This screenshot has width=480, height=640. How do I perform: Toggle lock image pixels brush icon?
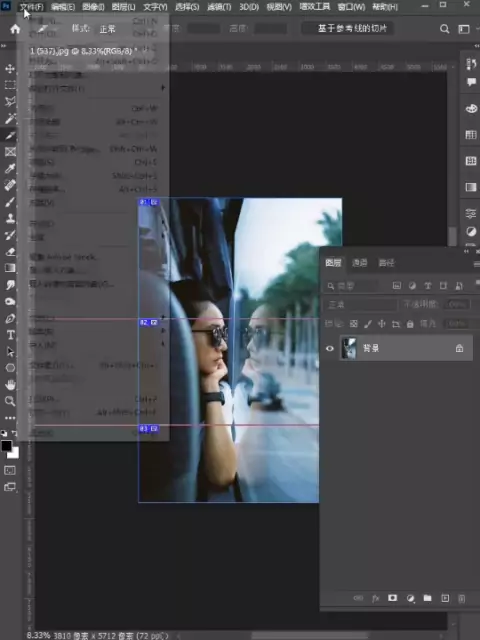click(367, 324)
